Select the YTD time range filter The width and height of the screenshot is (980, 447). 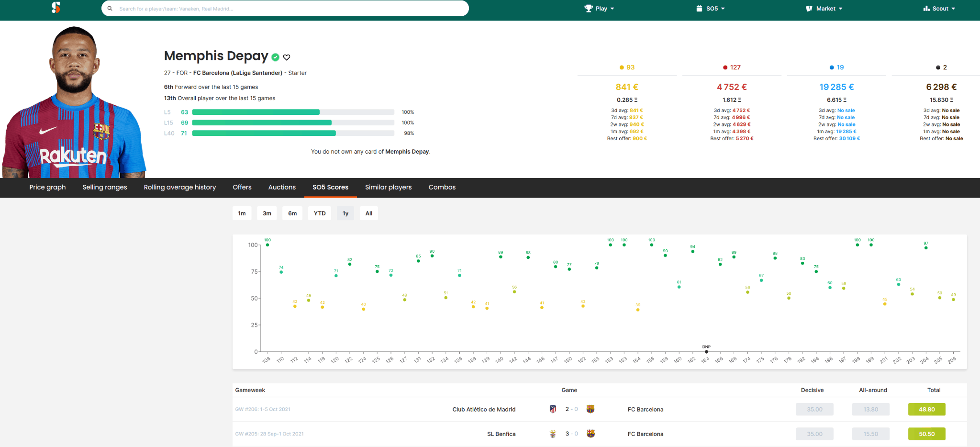[320, 213]
